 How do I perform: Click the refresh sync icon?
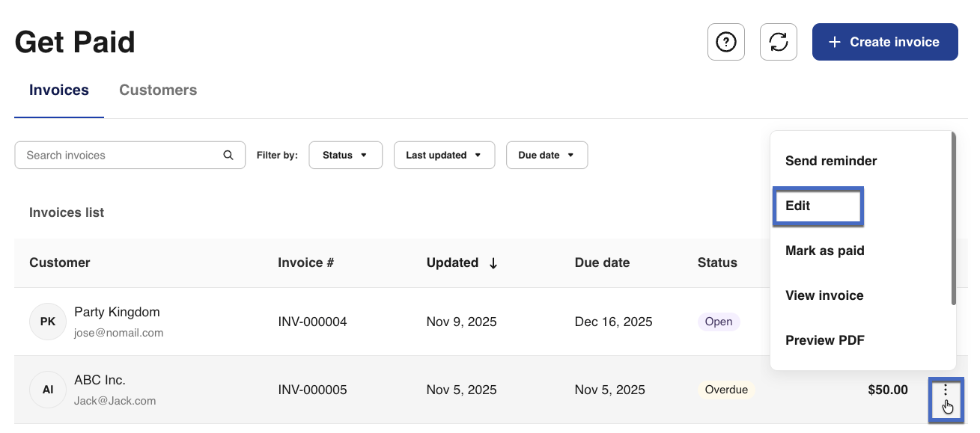(x=779, y=42)
